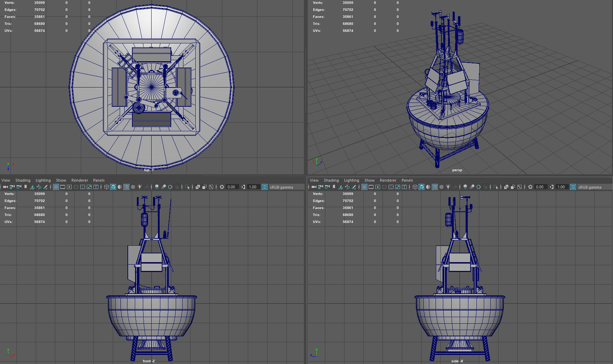Click Exposure aperture icon in front view toolbar
Screen dimensions: 613x364
click(222, 187)
